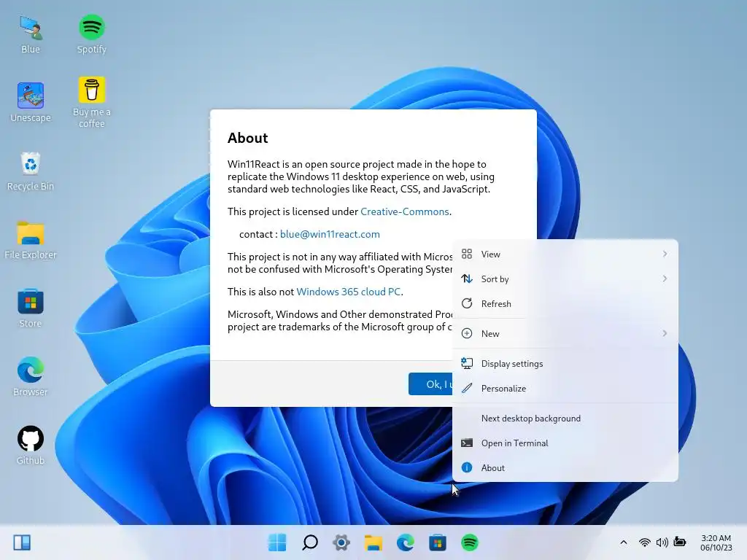Choose Next desktop background
Image resolution: width=747 pixels, height=560 pixels.
pos(565,419)
